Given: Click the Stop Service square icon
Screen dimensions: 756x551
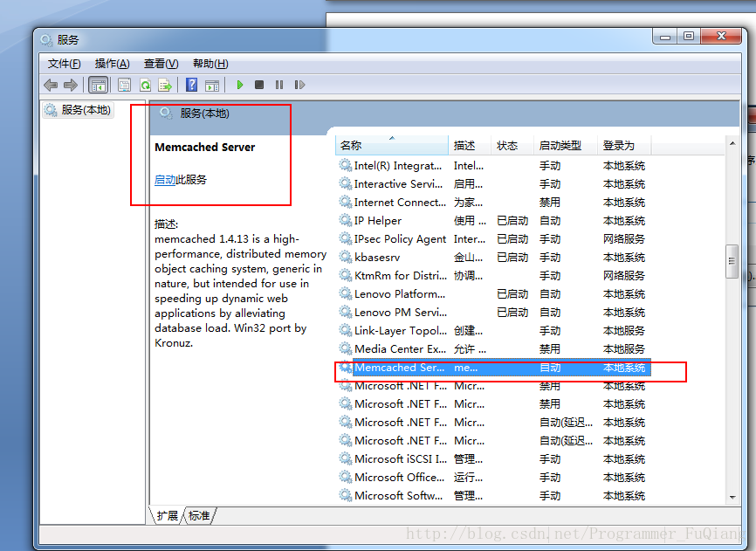Looking at the screenshot, I should [259, 85].
